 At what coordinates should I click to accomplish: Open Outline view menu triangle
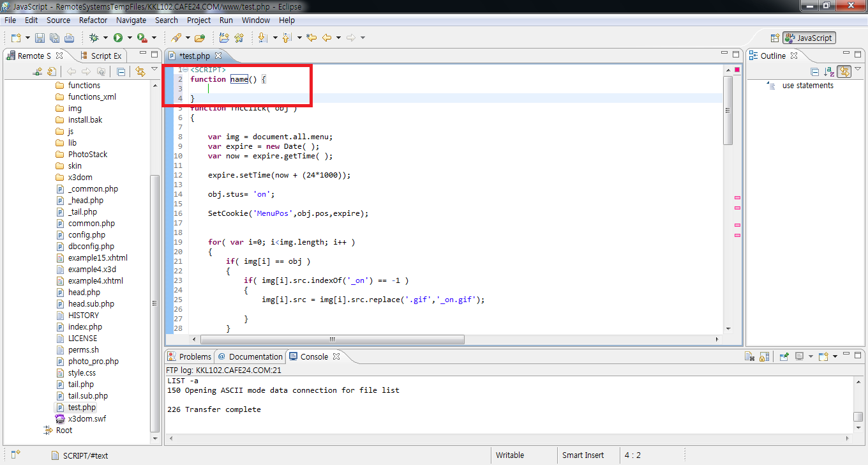click(858, 69)
